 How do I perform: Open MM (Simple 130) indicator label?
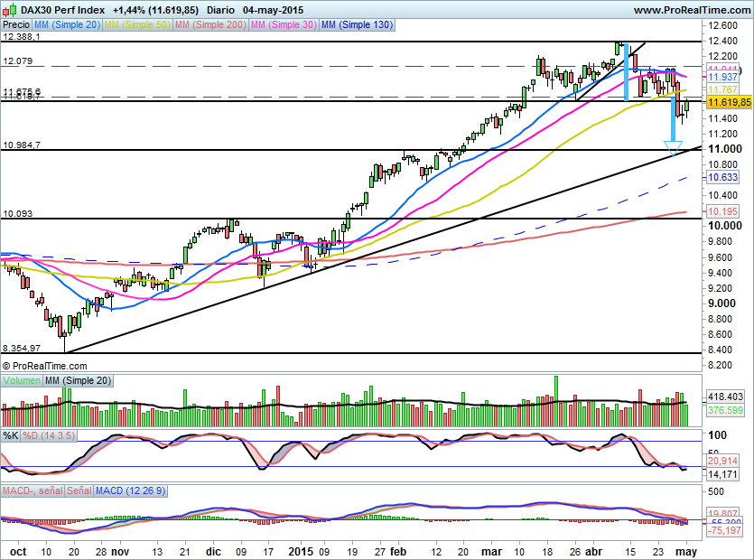pos(358,24)
